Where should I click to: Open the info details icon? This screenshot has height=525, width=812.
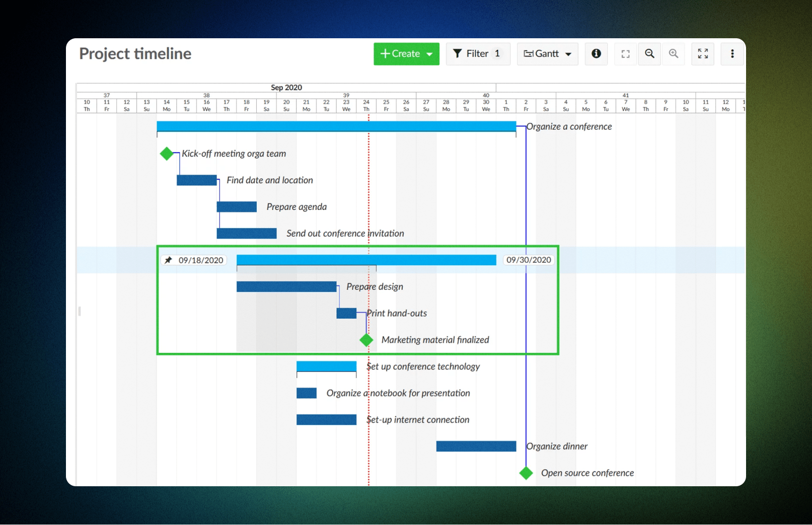click(x=596, y=54)
